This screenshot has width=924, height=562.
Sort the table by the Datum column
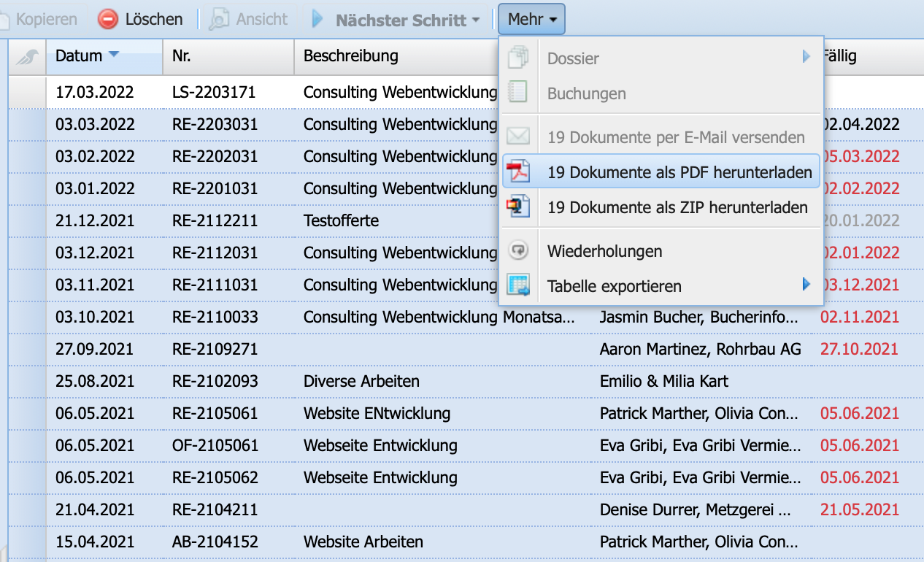click(80, 56)
